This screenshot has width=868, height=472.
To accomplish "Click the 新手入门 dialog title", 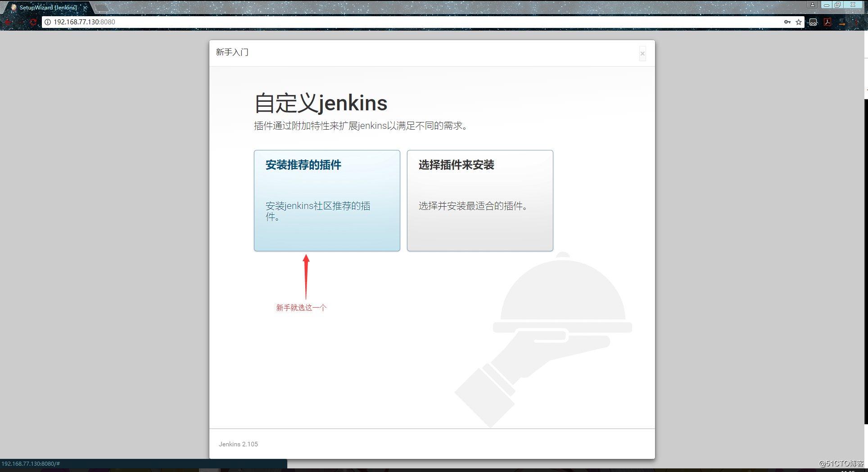I will 232,52.
